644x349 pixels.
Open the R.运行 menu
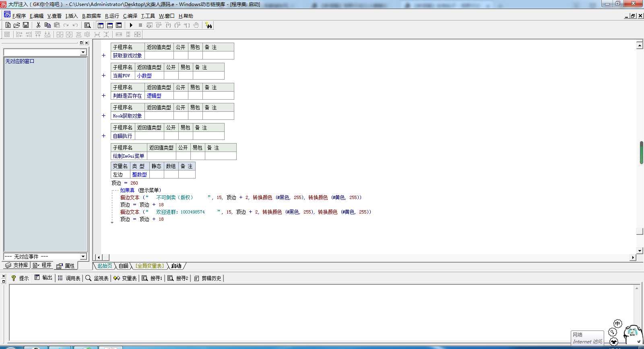(x=112, y=16)
